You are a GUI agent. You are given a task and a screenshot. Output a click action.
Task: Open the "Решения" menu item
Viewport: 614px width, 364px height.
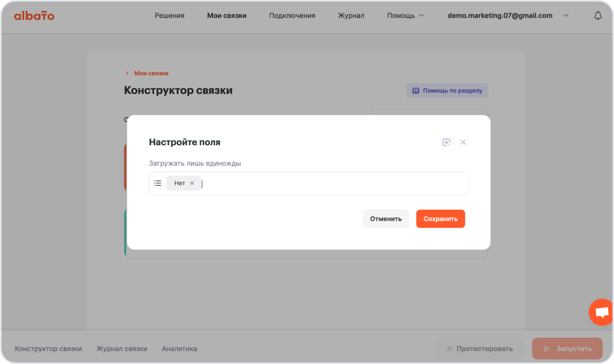(x=169, y=16)
